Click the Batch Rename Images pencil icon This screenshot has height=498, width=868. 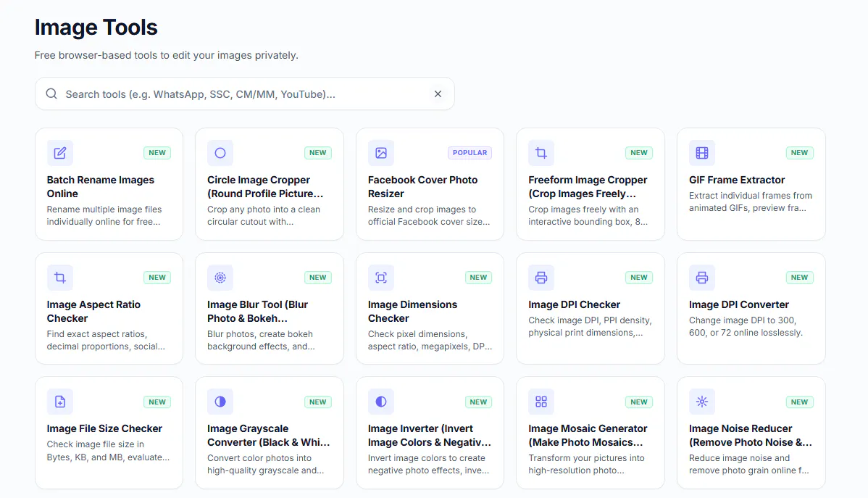click(x=60, y=153)
